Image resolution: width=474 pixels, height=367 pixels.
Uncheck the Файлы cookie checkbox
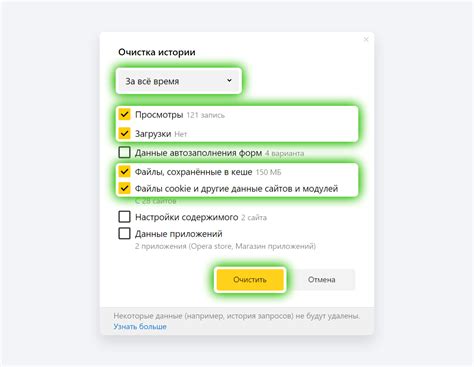point(124,188)
